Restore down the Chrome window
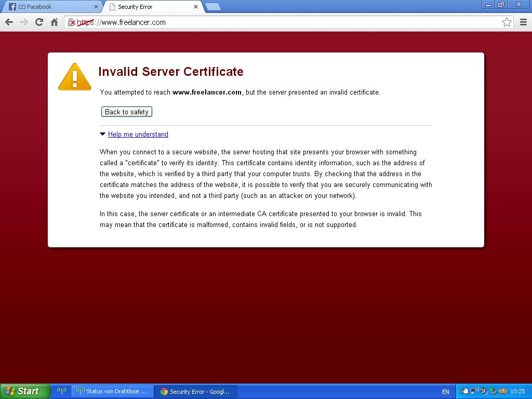 point(501,5)
